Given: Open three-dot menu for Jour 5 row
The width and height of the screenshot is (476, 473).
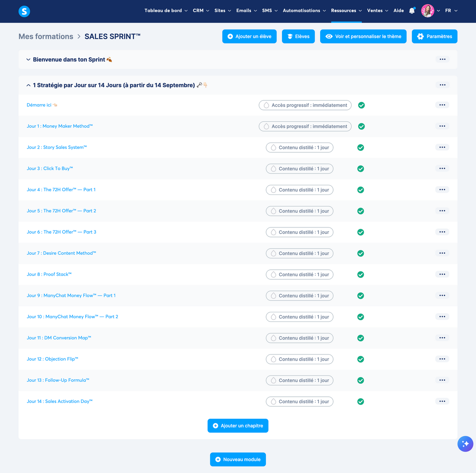Looking at the screenshot, I should point(442,211).
